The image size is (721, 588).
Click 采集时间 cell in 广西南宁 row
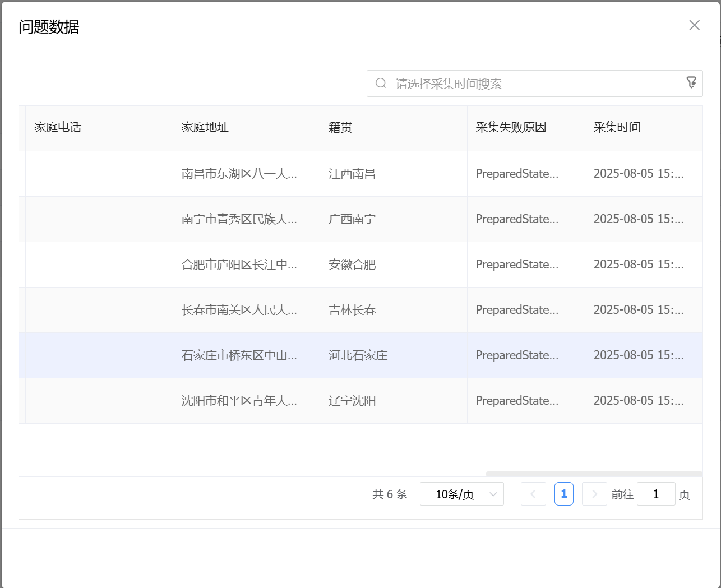(638, 219)
